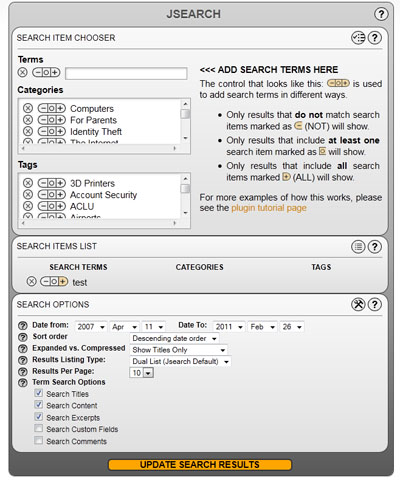Open Date from day dropdown 11
Screen dimensions: 400x480
[x=153, y=327]
